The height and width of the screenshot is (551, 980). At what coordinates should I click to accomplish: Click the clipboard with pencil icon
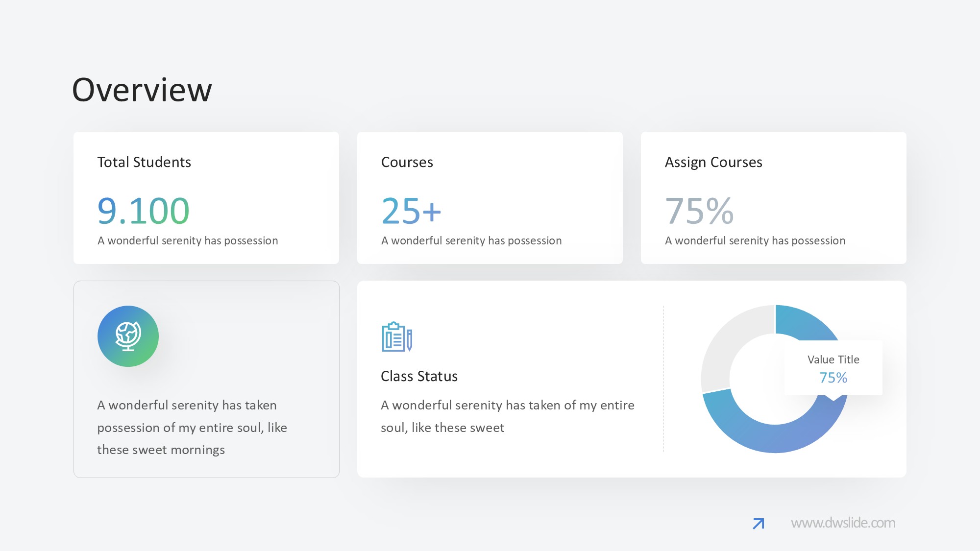396,337
